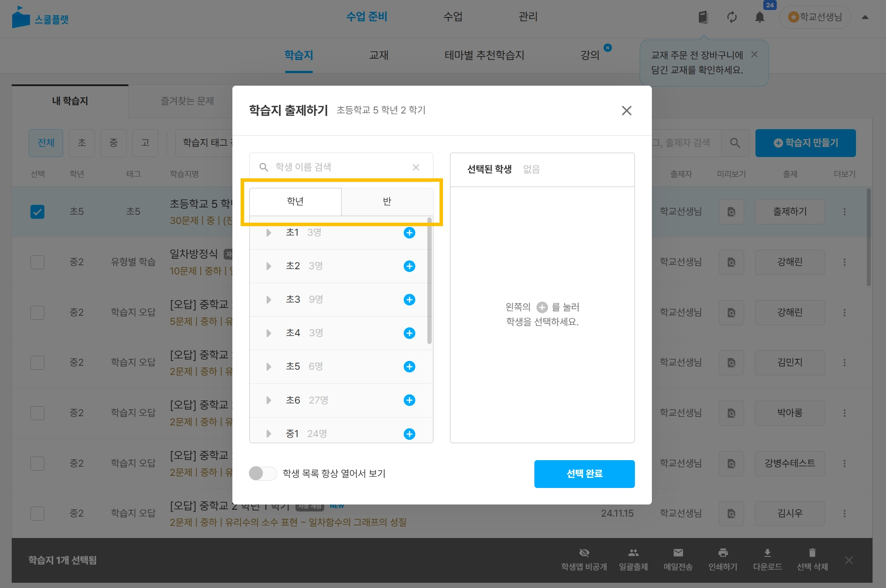
Task: Open the textbook cart icon
Action: tap(703, 17)
